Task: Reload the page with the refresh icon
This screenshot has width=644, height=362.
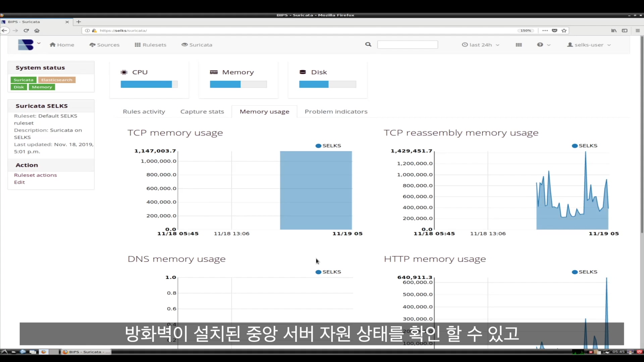Action: point(26,31)
